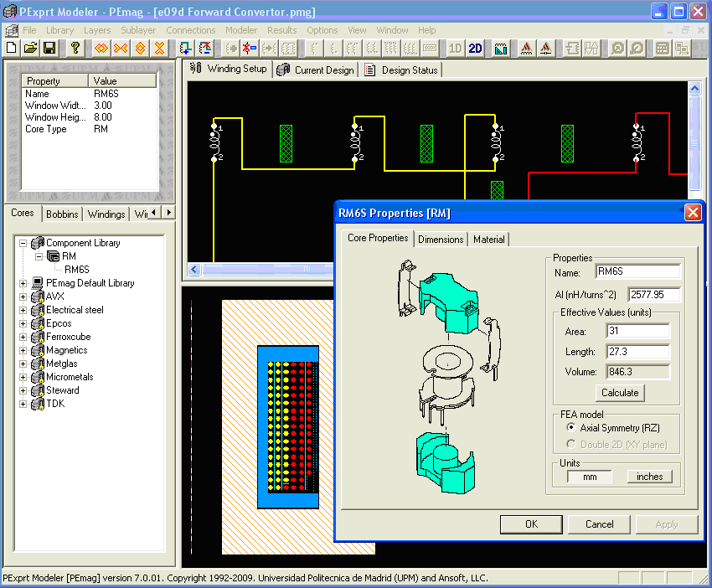Expand the Magnetics library node

pos(23,350)
